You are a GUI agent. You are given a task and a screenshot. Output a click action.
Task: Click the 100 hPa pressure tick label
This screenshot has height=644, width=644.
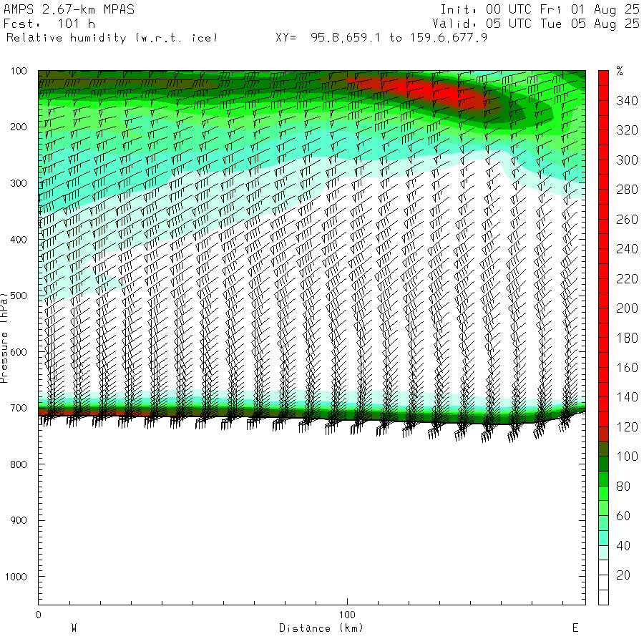19,71
